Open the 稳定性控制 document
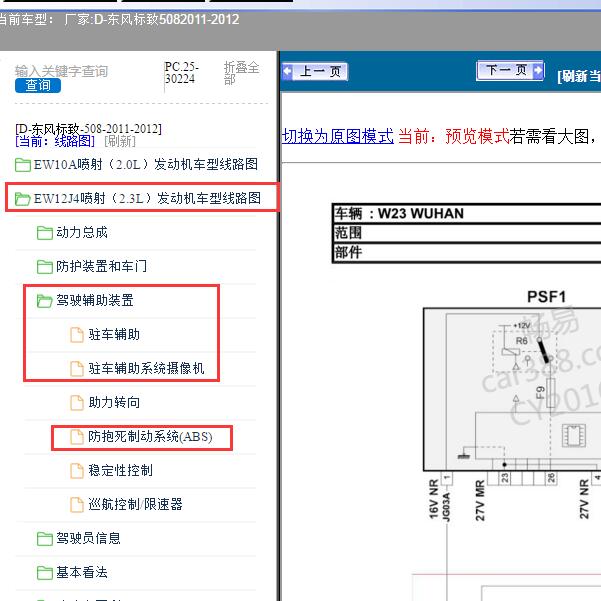The width and height of the screenshot is (601, 601). pos(120,470)
